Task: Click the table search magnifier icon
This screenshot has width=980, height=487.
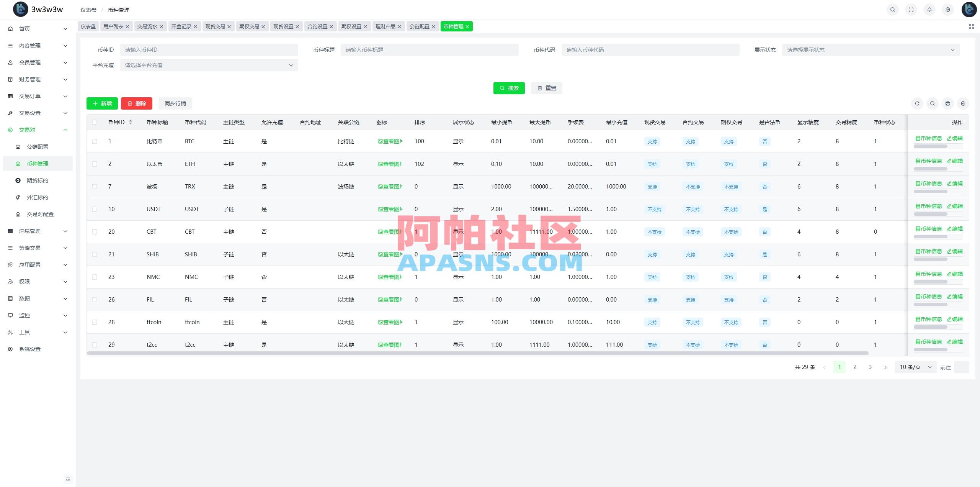Action: coord(933,103)
